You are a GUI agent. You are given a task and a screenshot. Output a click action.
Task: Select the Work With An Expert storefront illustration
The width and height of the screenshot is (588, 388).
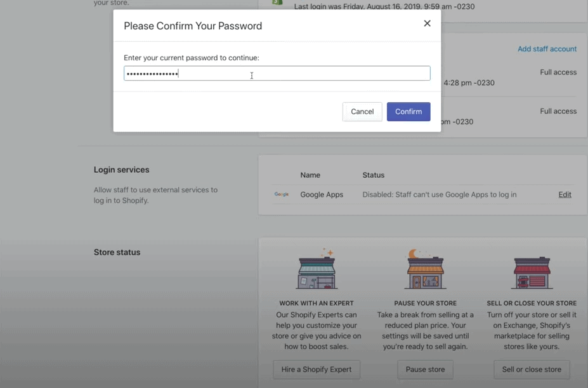pos(317,269)
